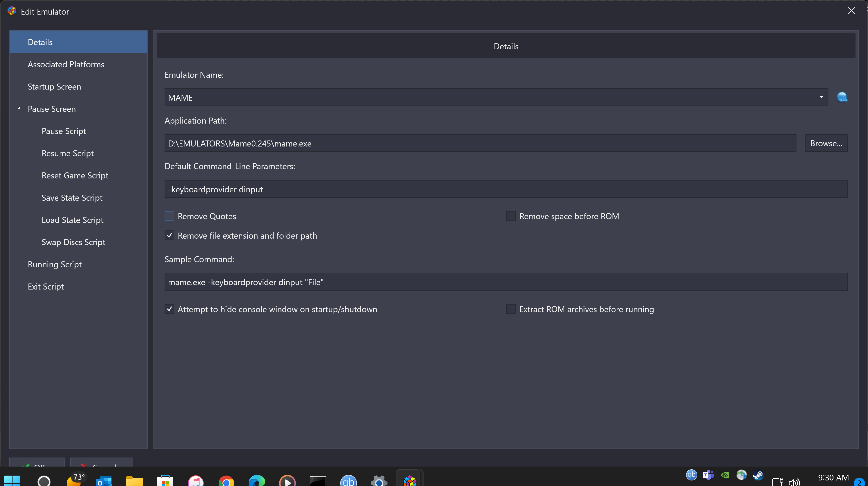Image resolution: width=868 pixels, height=486 pixels.
Task: Open the Steam icon in the system tray
Action: click(x=758, y=475)
